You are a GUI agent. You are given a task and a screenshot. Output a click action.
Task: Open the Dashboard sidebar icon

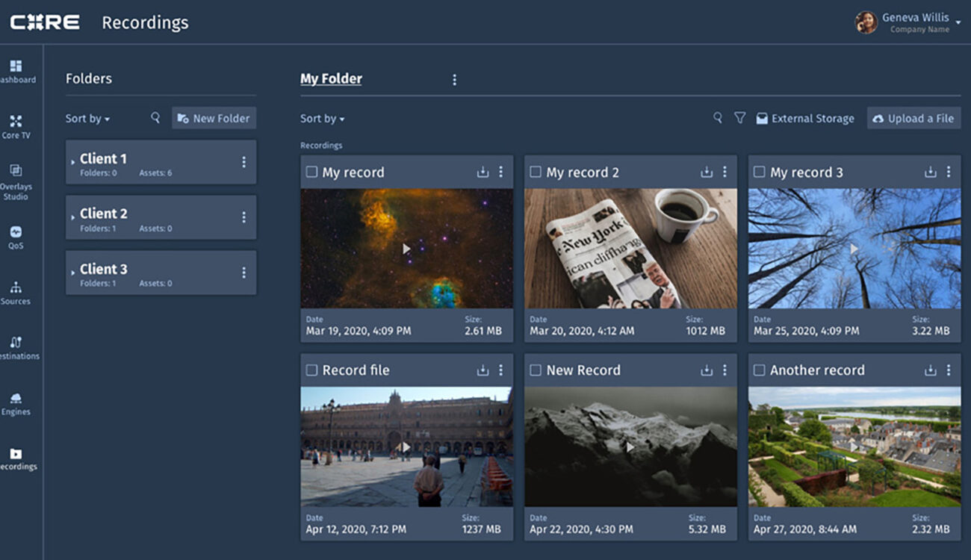(x=16, y=66)
